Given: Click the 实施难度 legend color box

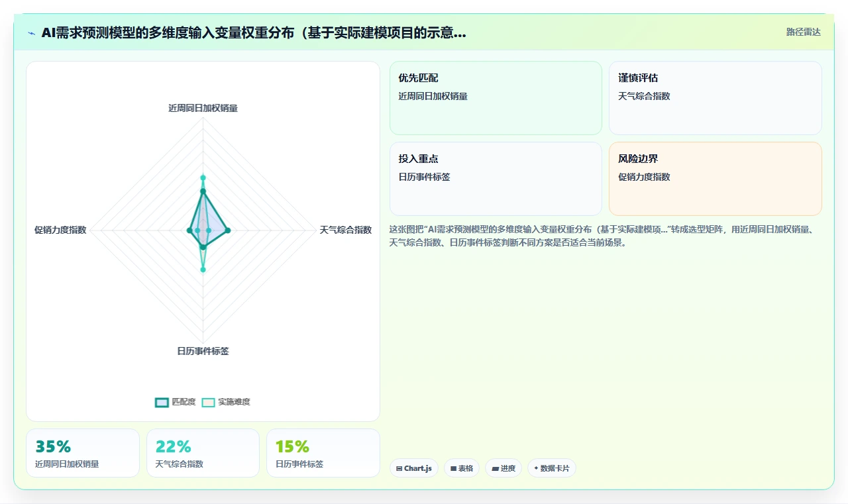Looking at the screenshot, I should coord(209,402).
